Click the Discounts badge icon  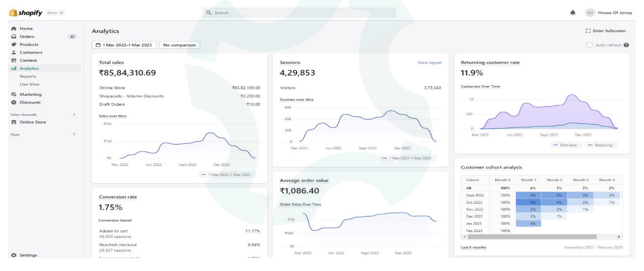click(14, 102)
